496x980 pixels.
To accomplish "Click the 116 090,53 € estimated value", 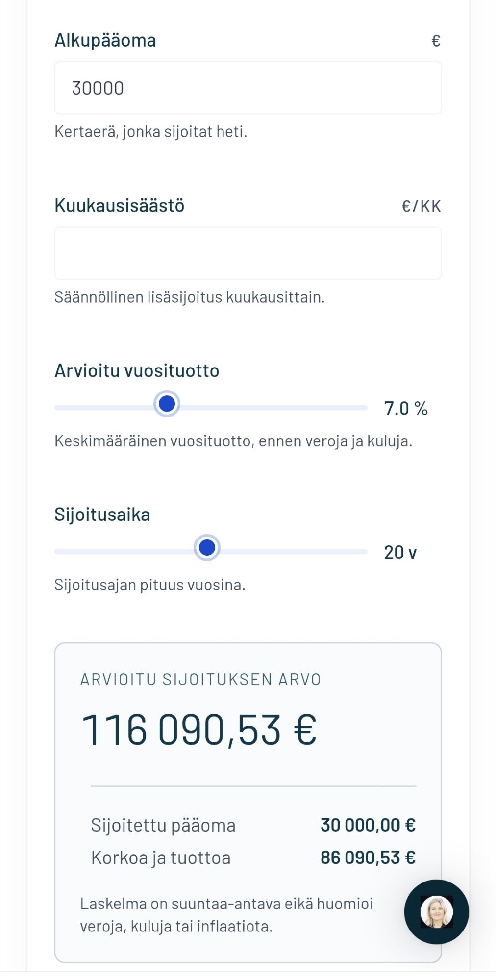I will tap(199, 730).
